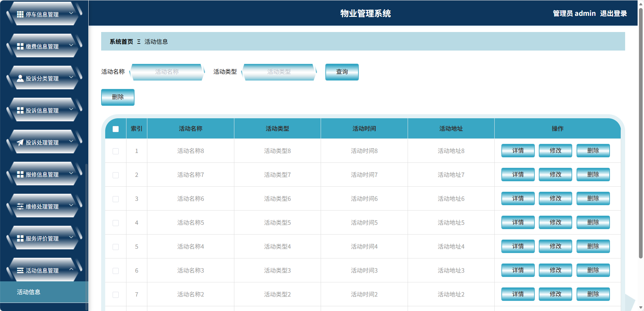Image resolution: width=644 pixels, height=311 pixels.
Task: Collapse the 活动信息管理 chevron
Action: point(71,269)
